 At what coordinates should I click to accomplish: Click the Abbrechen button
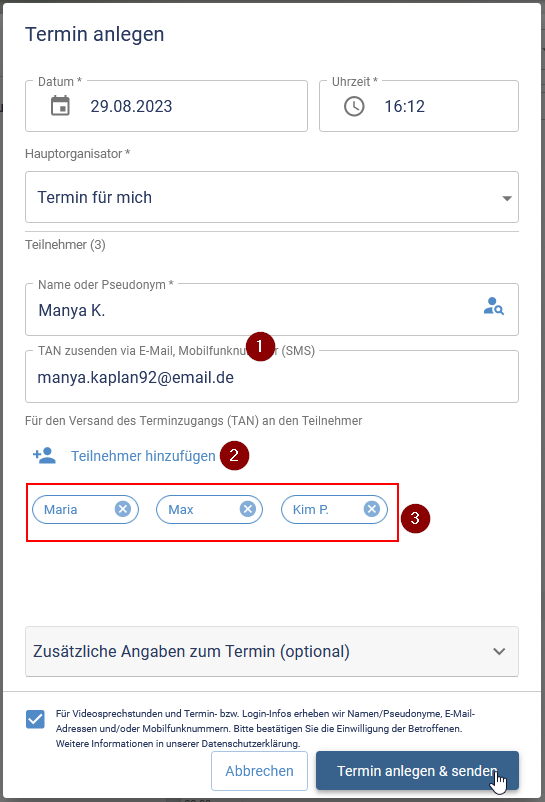click(x=259, y=771)
